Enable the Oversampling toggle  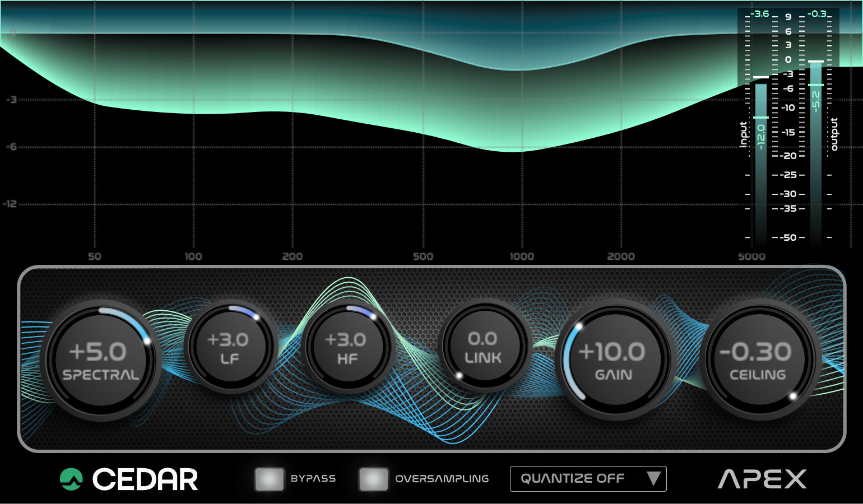tap(373, 479)
